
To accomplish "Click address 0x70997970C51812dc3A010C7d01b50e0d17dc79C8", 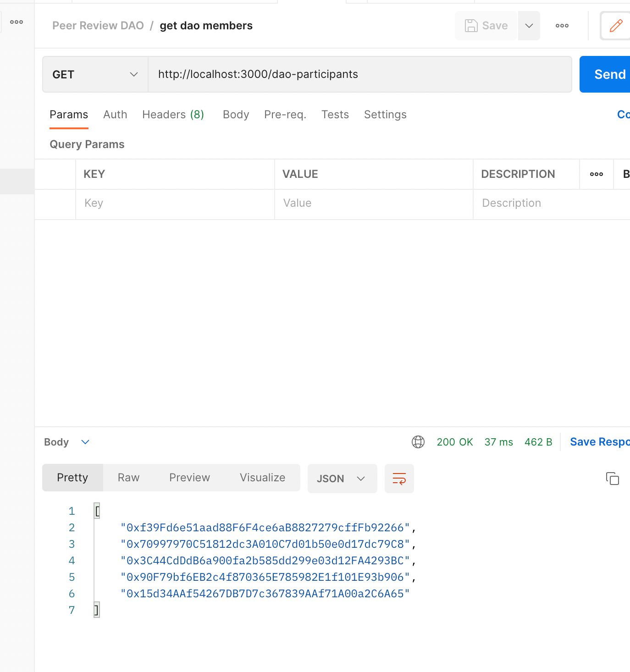I will 265,544.
